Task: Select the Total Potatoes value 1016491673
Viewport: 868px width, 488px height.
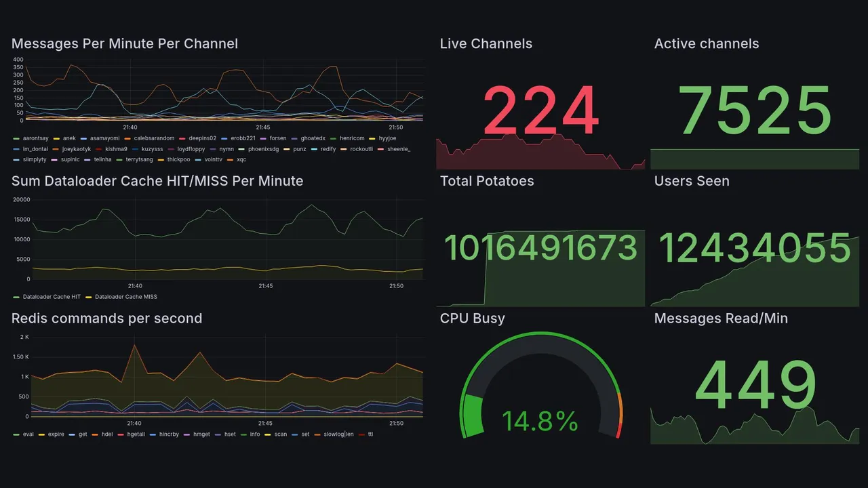Action: click(x=540, y=247)
